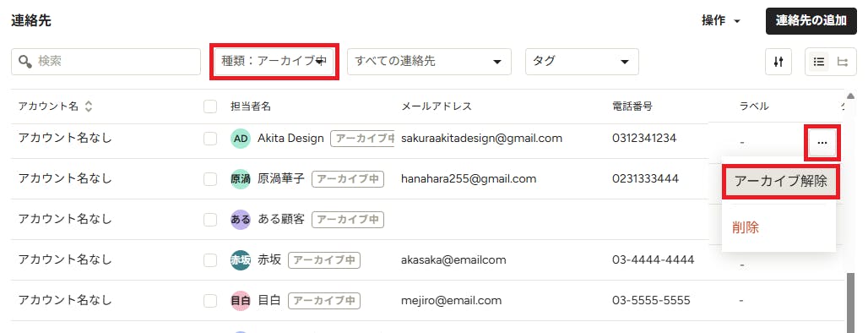The width and height of the screenshot is (868, 333).
Task: Switch to hierarchy tree view icon
Action: pyautogui.click(x=843, y=62)
